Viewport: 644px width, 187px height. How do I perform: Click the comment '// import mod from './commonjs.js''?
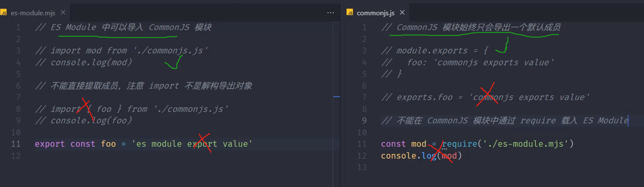[x=122, y=50]
